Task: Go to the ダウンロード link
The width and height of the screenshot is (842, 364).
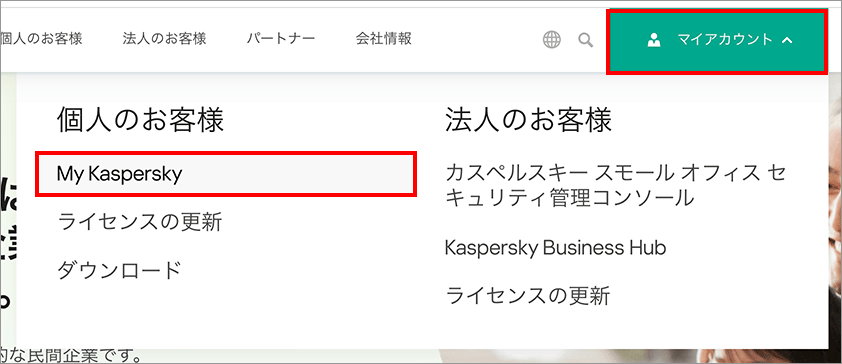Action: pyautogui.click(x=119, y=270)
